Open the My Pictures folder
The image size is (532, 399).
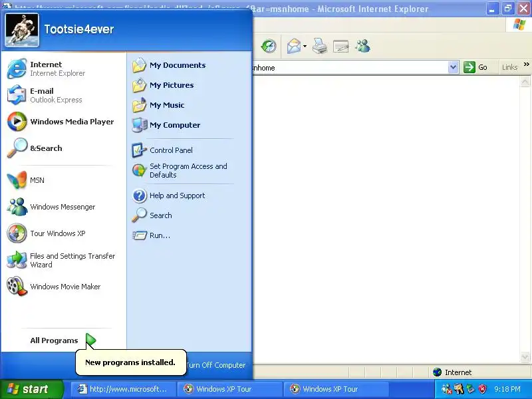tap(188, 85)
